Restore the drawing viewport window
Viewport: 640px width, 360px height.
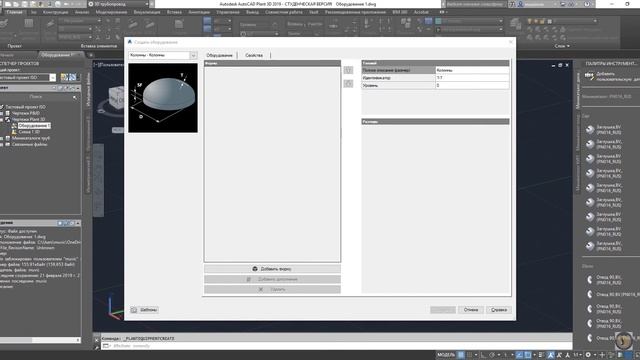560,65
